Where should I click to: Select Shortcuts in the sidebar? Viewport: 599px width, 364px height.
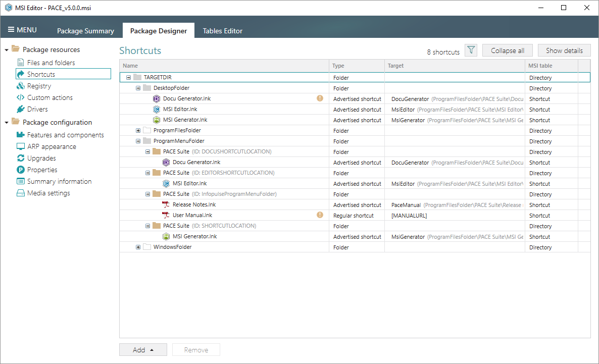coord(64,74)
